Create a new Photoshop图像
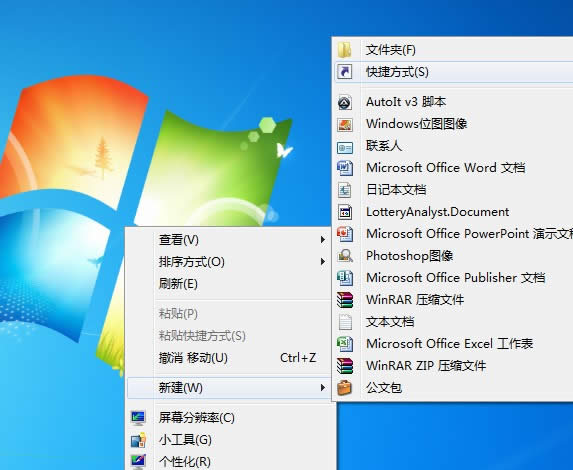 pyautogui.click(x=454, y=255)
